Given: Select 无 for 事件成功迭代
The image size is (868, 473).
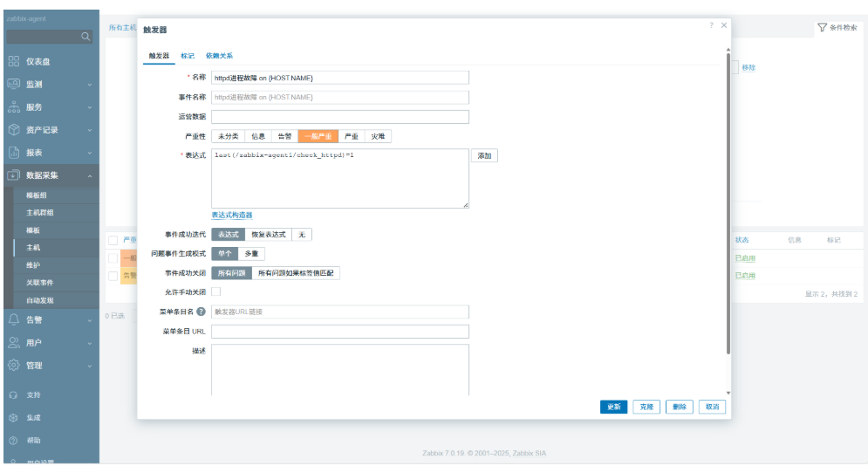Looking at the screenshot, I should click(x=302, y=235).
